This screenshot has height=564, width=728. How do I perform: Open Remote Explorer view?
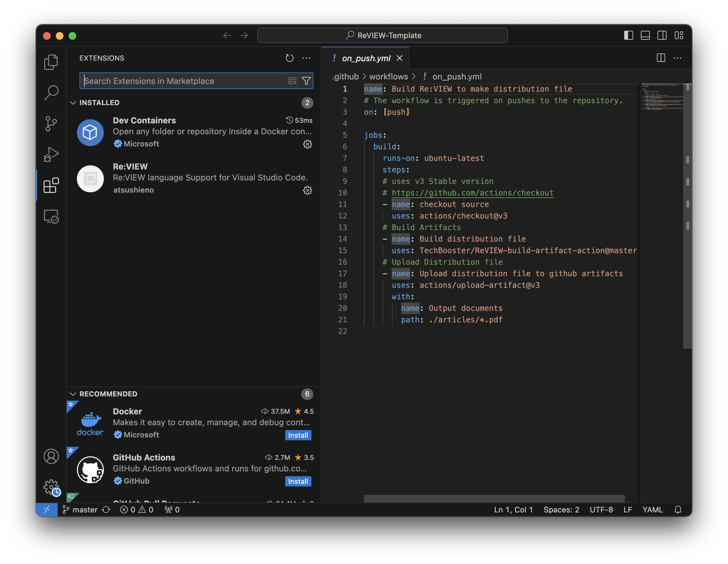(x=51, y=217)
